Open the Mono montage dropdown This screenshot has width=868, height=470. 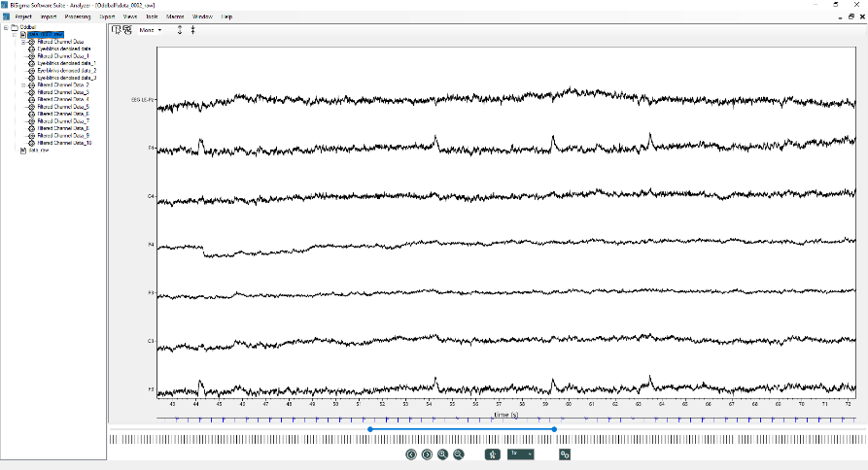151,30
